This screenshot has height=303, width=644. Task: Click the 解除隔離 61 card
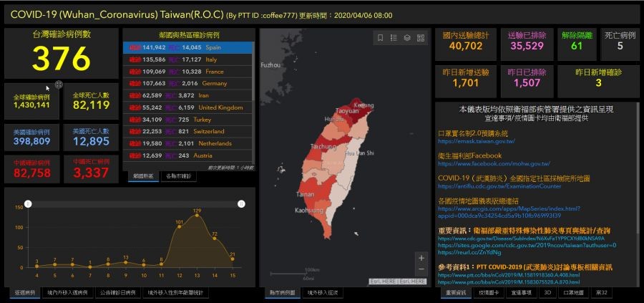(x=577, y=44)
